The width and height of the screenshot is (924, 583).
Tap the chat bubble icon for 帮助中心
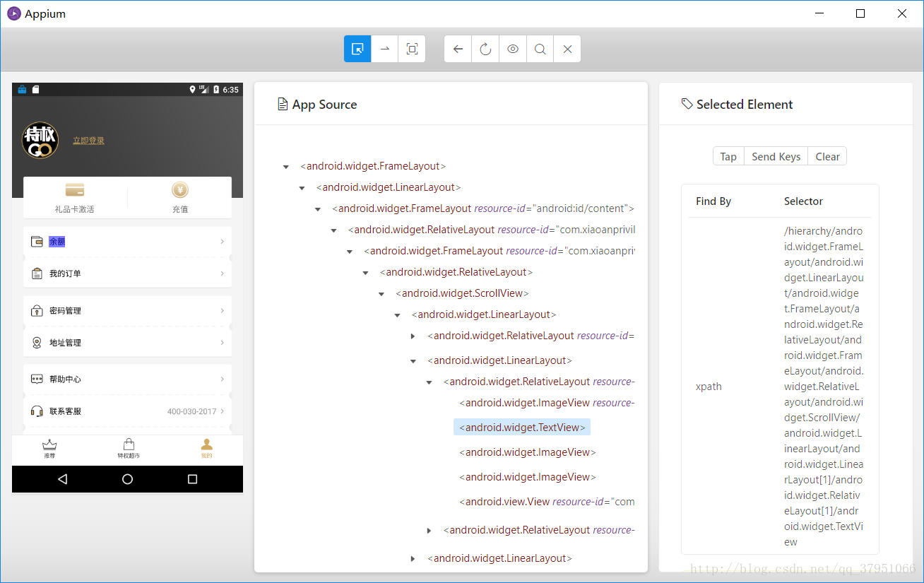tap(37, 379)
